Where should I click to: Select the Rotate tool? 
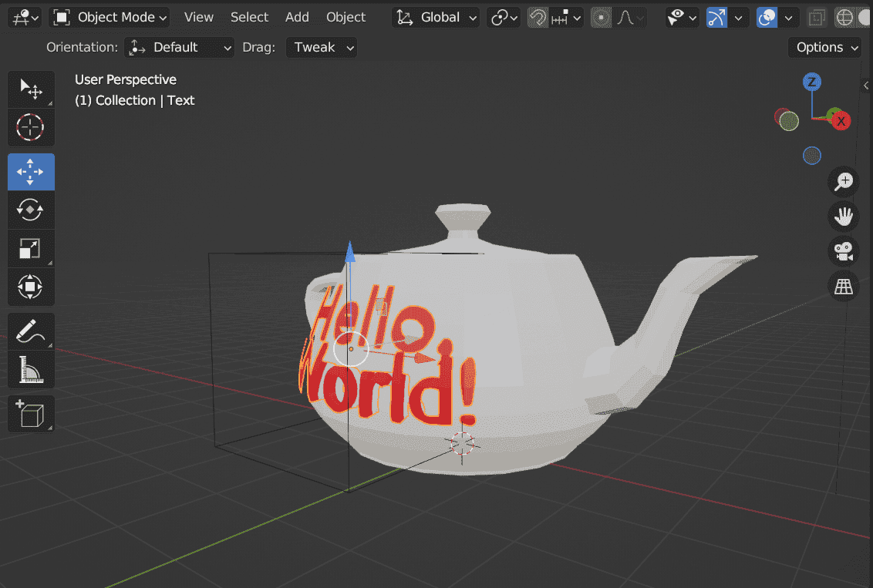[31, 210]
